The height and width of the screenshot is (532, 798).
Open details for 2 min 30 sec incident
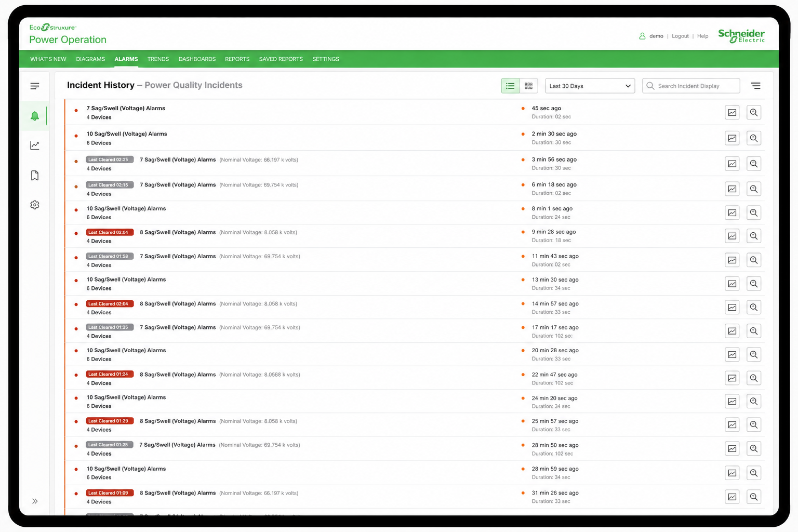coord(754,138)
